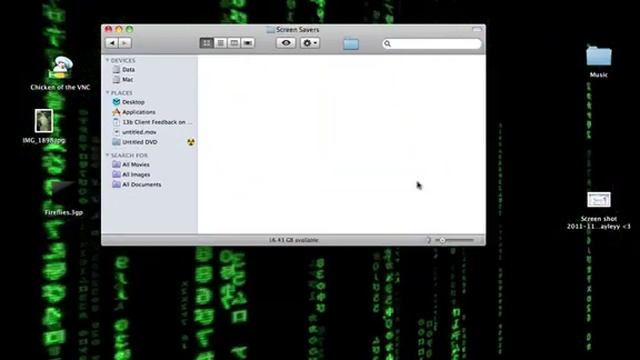This screenshot has width=640, height=360.
Task: Collapse the PLACES sidebar section
Action: pos(107,93)
